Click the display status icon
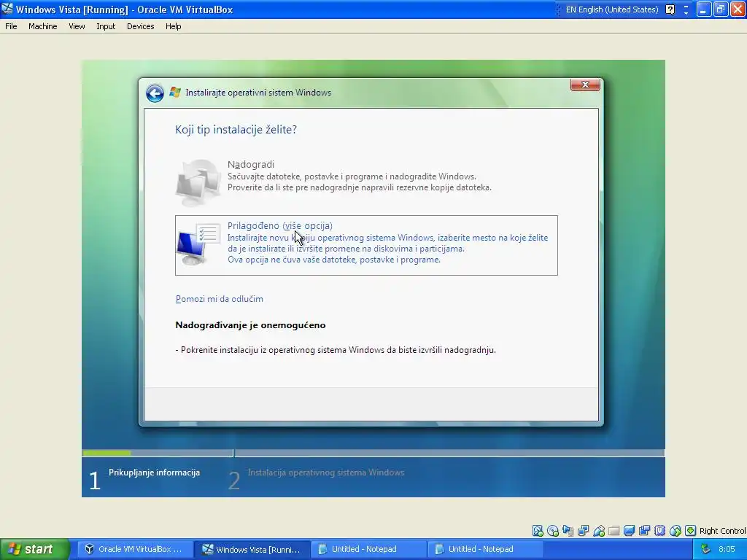This screenshot has width=747, height=560. click(x=630, y=531)
